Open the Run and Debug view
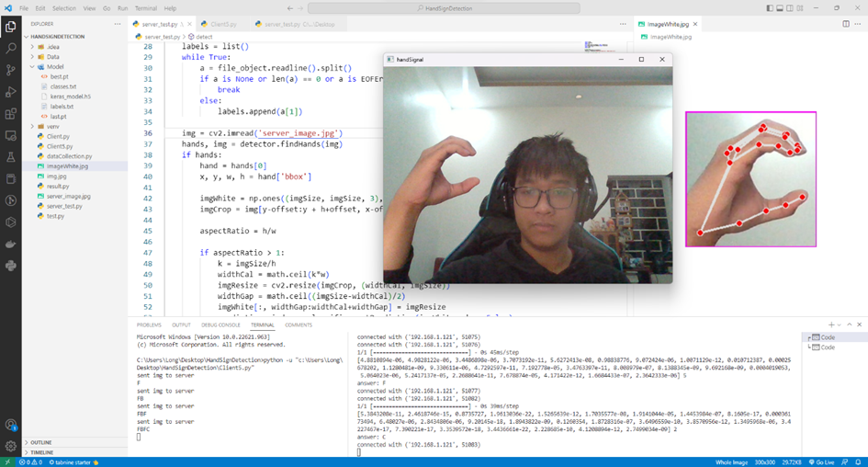The image size is (868, 467). coord(10,92)
